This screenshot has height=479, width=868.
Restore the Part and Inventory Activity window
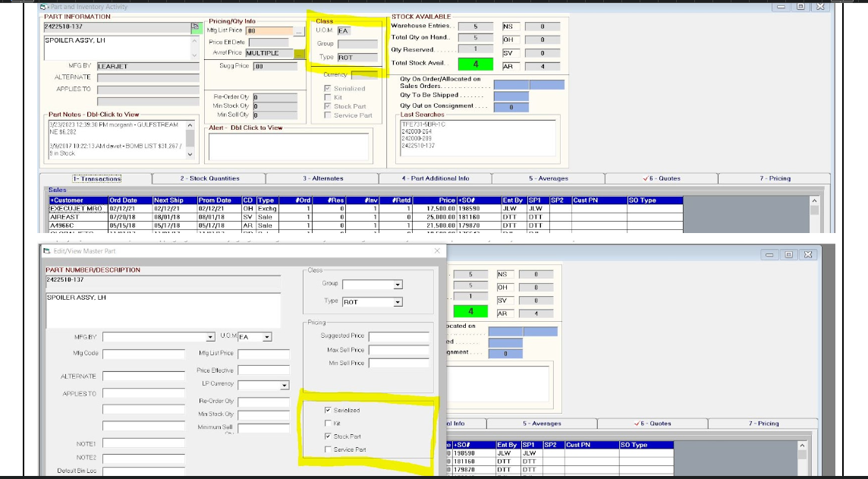(800, 6)
